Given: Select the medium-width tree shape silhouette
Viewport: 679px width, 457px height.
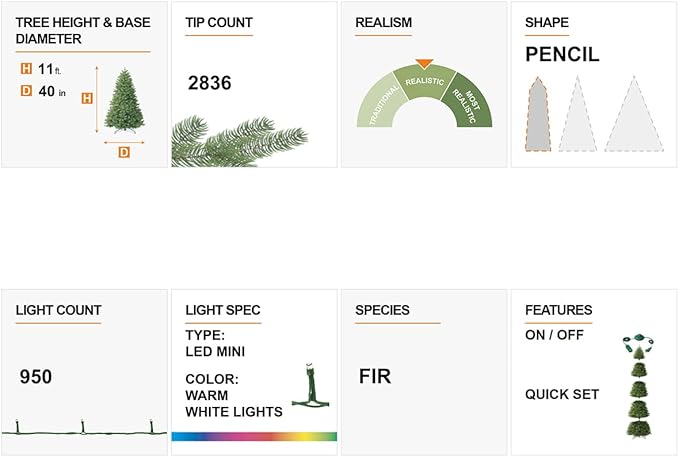Looking at the screenshot, I should 576,114.
